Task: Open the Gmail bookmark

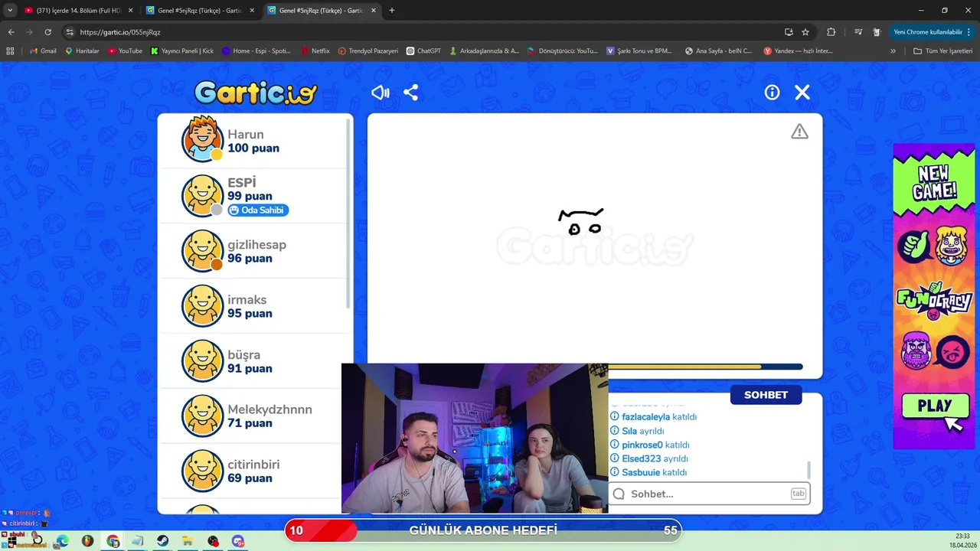Action: click(43, 51)
